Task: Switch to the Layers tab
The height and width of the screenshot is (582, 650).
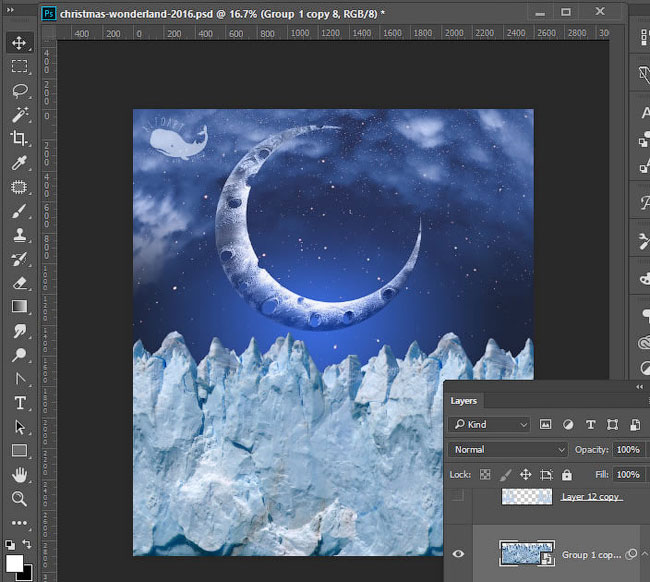Action: coord(464,401)
